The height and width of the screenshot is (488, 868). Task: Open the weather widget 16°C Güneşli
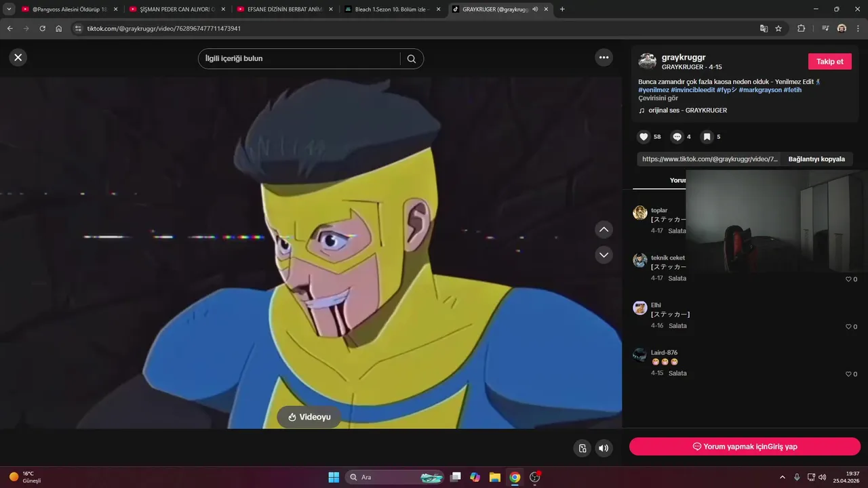coord(24,477)
